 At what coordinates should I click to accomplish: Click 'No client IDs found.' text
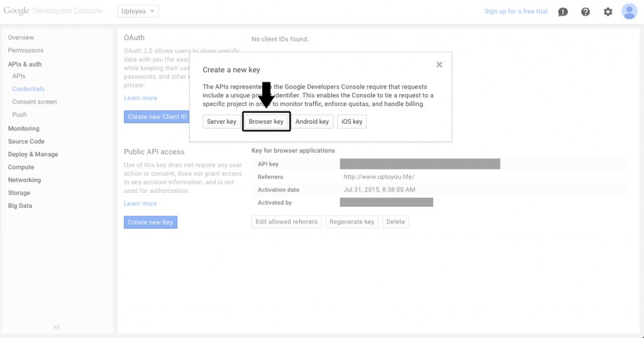coord(280,39)
